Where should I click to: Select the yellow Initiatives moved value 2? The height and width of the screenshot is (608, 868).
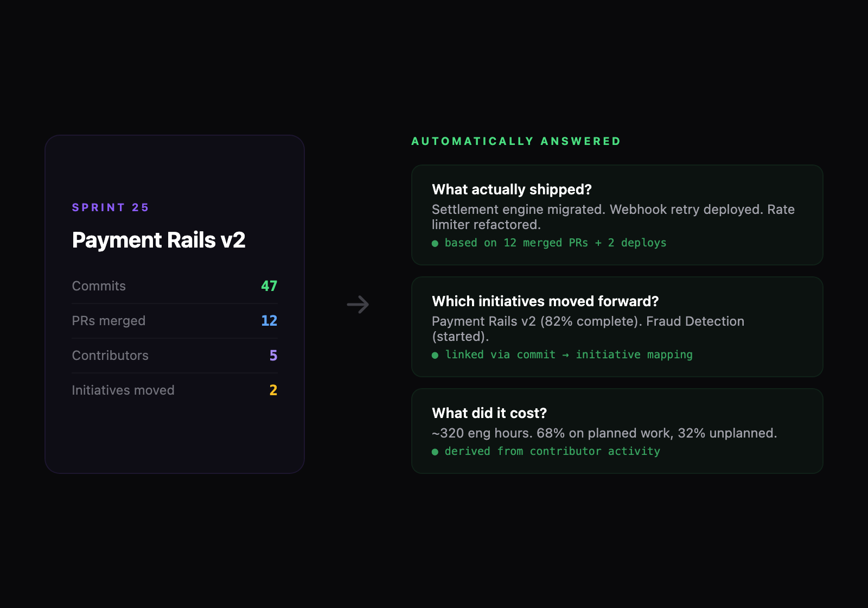(273, 390)
